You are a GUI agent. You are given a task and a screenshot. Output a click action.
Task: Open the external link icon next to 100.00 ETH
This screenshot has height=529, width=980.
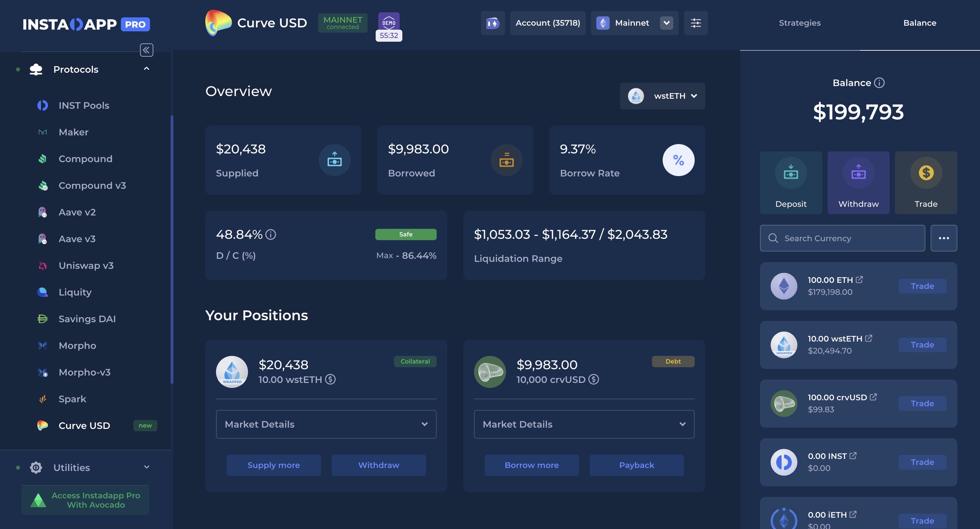859,280
